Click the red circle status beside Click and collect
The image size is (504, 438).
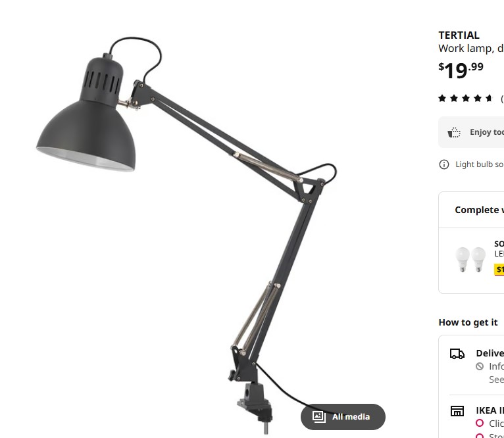click(x=480, y=423)
